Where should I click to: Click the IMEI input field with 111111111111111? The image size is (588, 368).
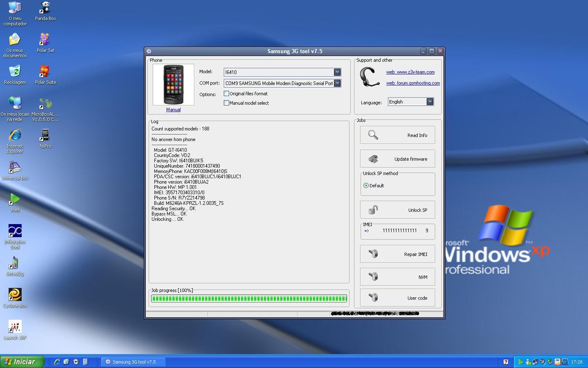(x=400, y=231)
